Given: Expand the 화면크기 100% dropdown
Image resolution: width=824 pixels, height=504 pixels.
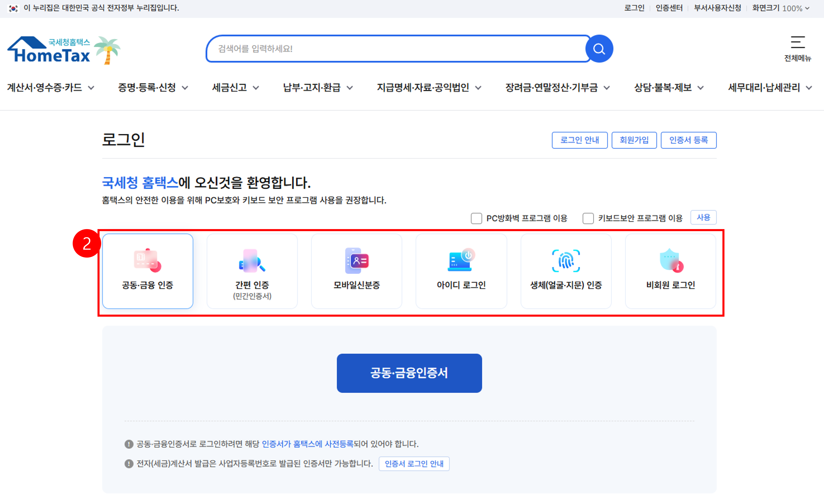Looking at the screenshot, I should 780,8.
